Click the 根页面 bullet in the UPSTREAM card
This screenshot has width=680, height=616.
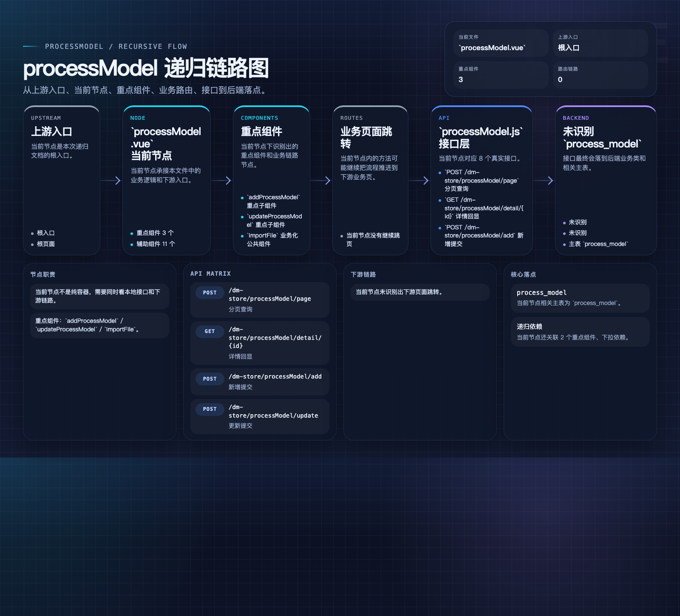(45, 244)
